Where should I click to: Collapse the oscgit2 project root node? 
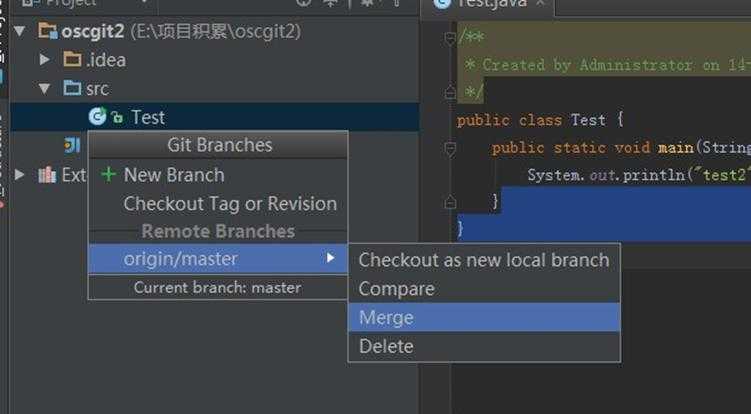pos(20,32)
